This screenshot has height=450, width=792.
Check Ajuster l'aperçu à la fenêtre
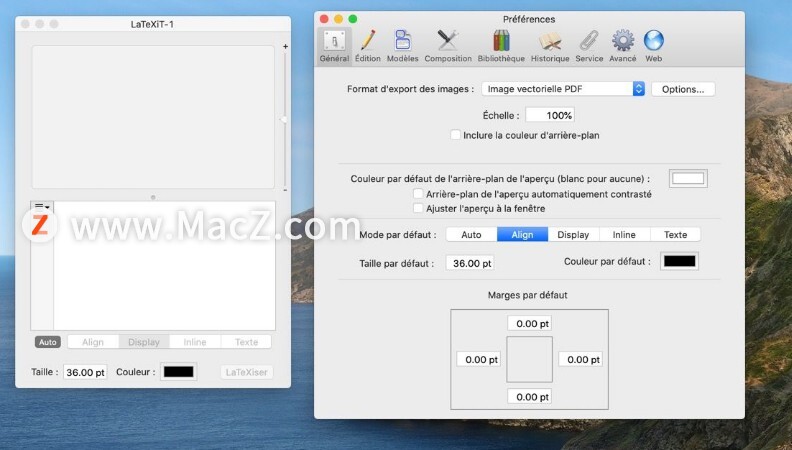tap(418, 208)
